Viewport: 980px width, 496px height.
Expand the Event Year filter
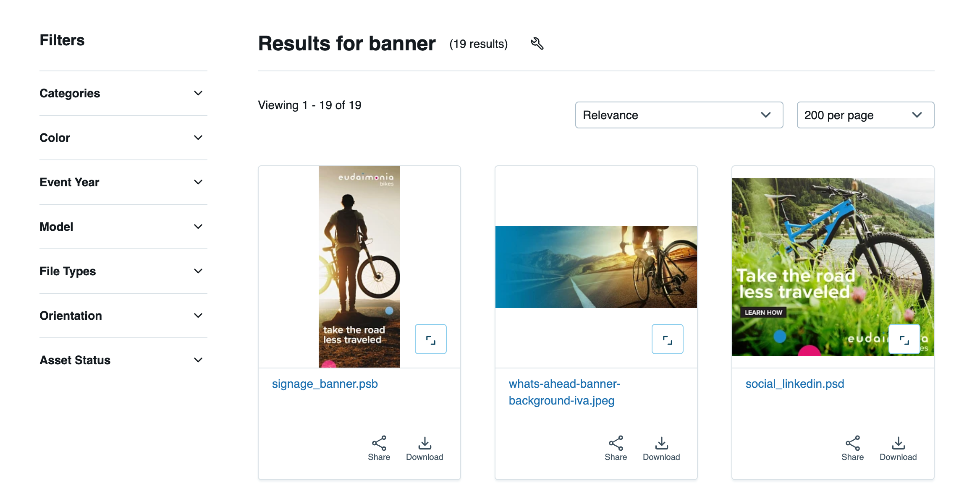123,182
